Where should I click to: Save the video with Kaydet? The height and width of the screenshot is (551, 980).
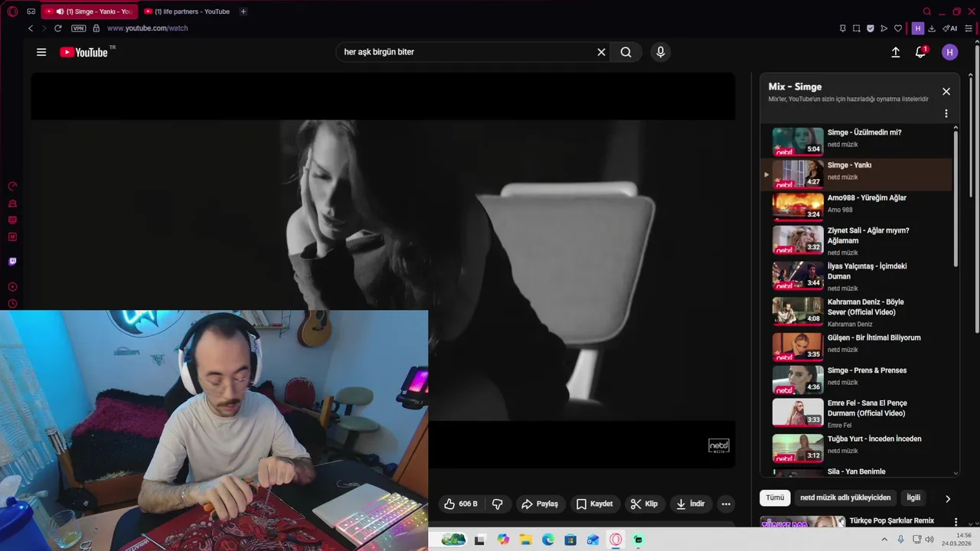point(595,504)
